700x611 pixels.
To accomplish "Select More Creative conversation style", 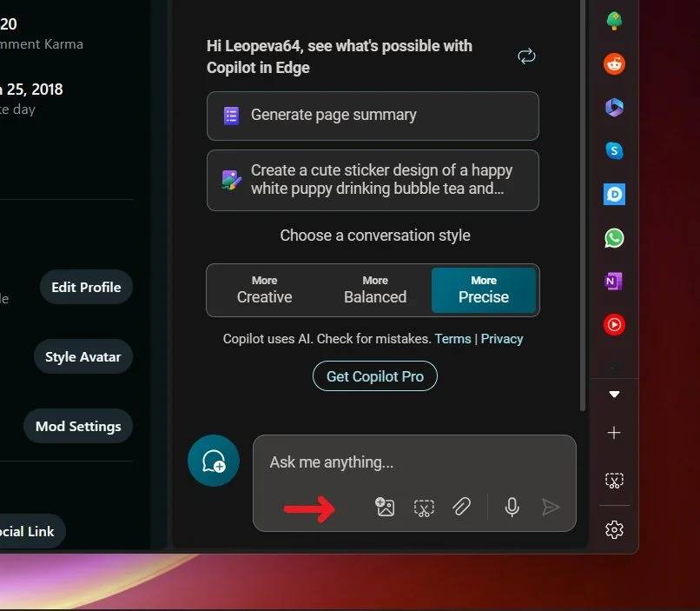I will point(264,290).
